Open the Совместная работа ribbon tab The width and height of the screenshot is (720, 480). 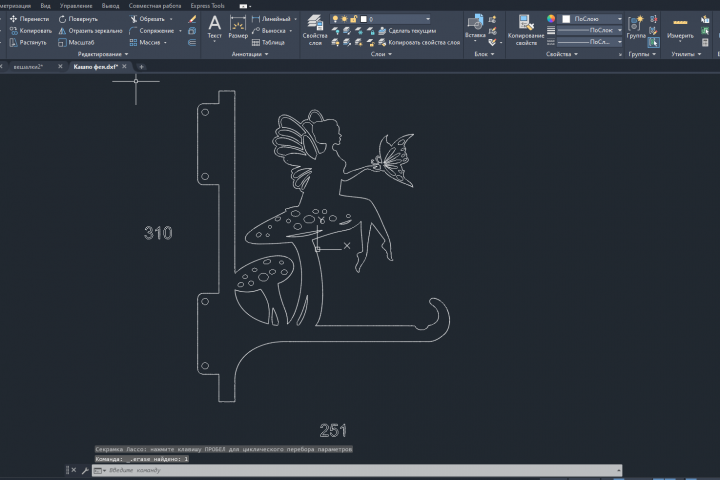point(155,6)
